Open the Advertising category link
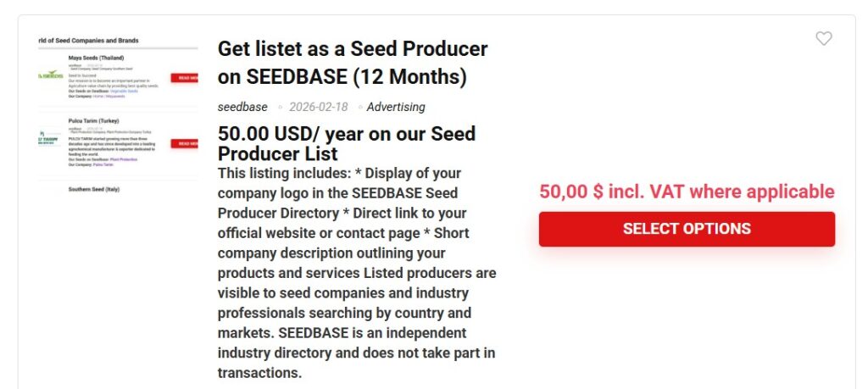 pyautogui.click(x=396, y=107)
